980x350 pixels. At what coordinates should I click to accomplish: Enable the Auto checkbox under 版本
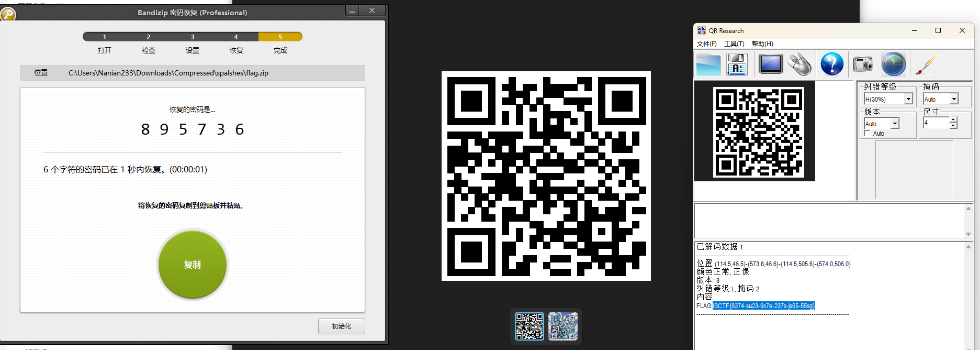868,134
